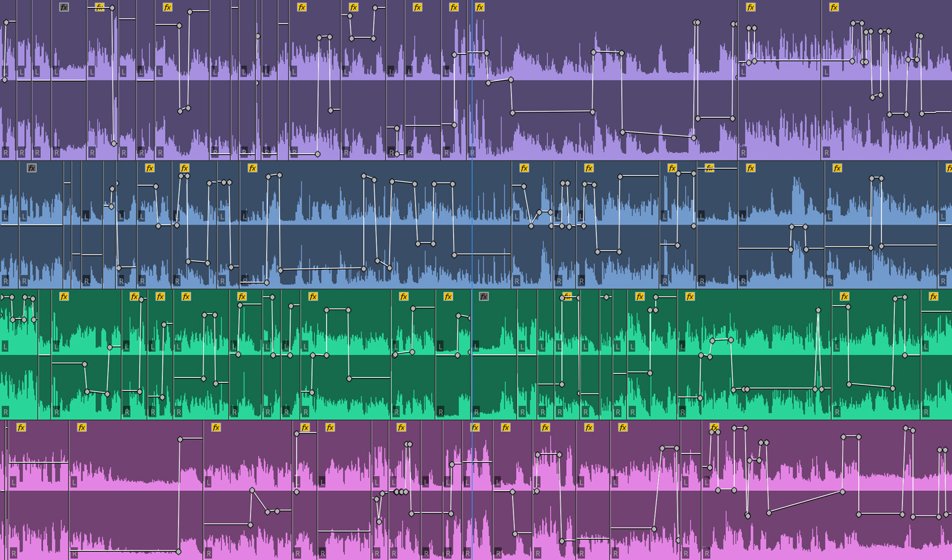Screen dimensions: 952x560
Task: Click fx badge on purple clip starting at playhead
Action: click(x=480, y=8)
